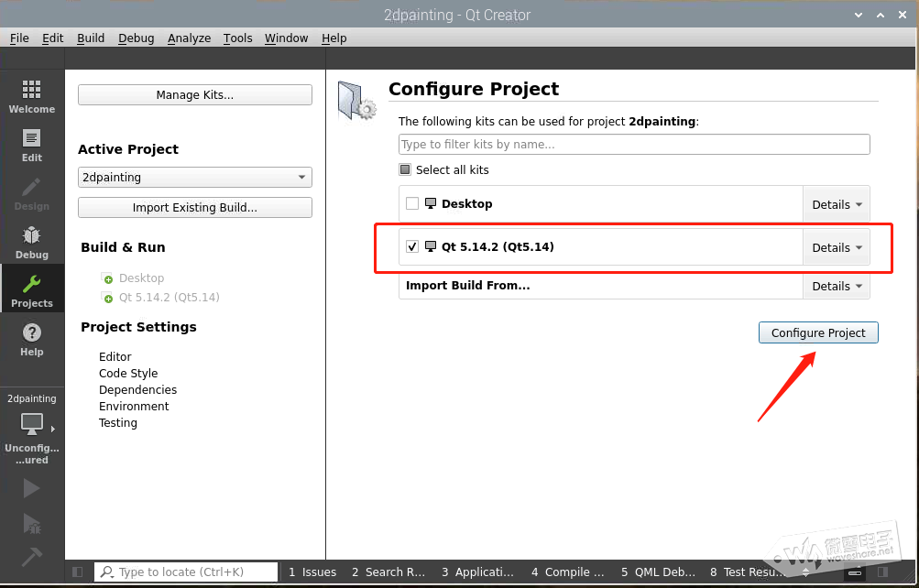Open the Analyze menu
919x588 pixels.
click(189, 38)
